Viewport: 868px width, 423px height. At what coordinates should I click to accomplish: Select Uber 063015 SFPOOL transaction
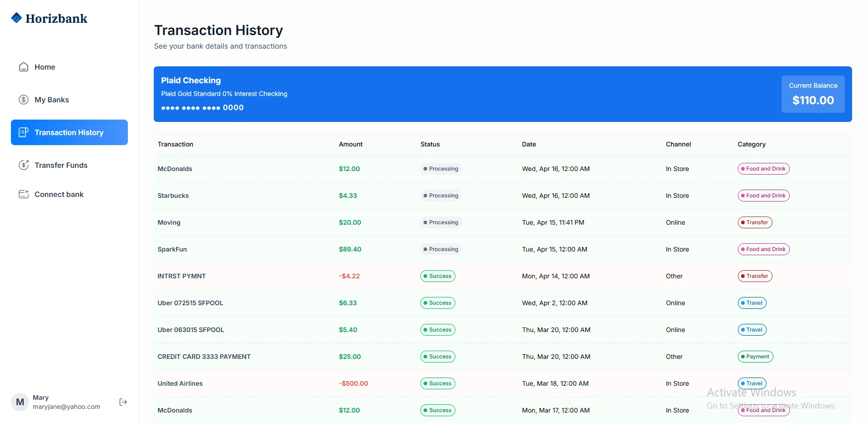tap(191, 330)
